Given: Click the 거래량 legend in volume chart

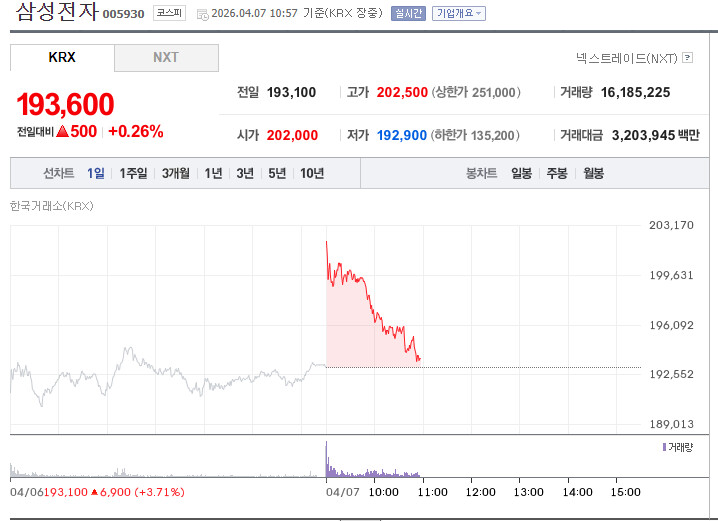Looking at the screenshot, I should (678, 447).
